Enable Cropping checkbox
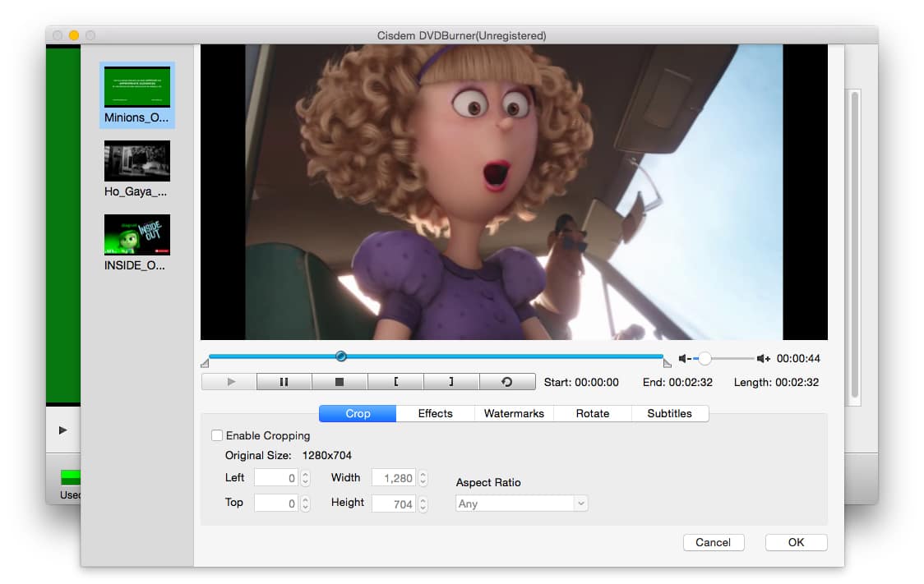The height and width of the screenshot is (584, 924). coord(217,435)
